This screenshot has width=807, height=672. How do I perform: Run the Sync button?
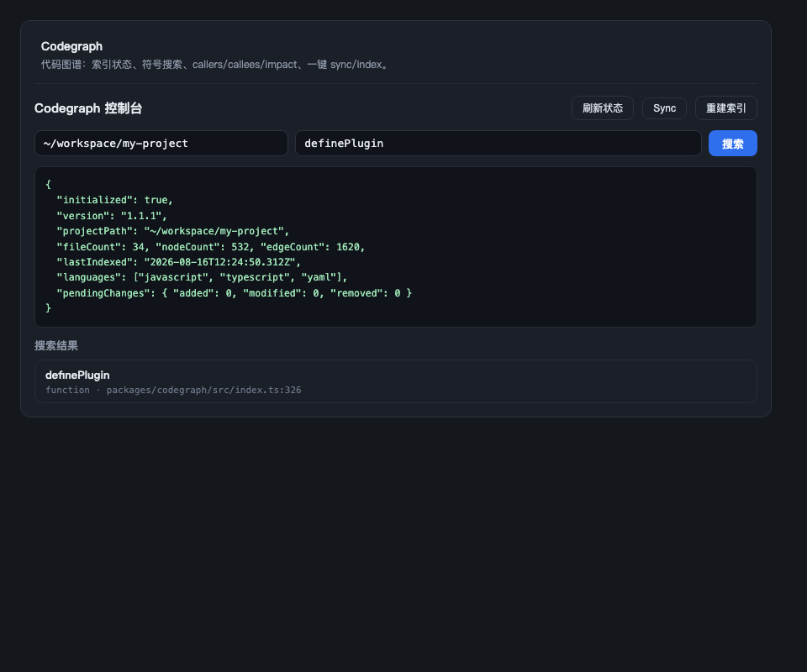tap(664, 108)
